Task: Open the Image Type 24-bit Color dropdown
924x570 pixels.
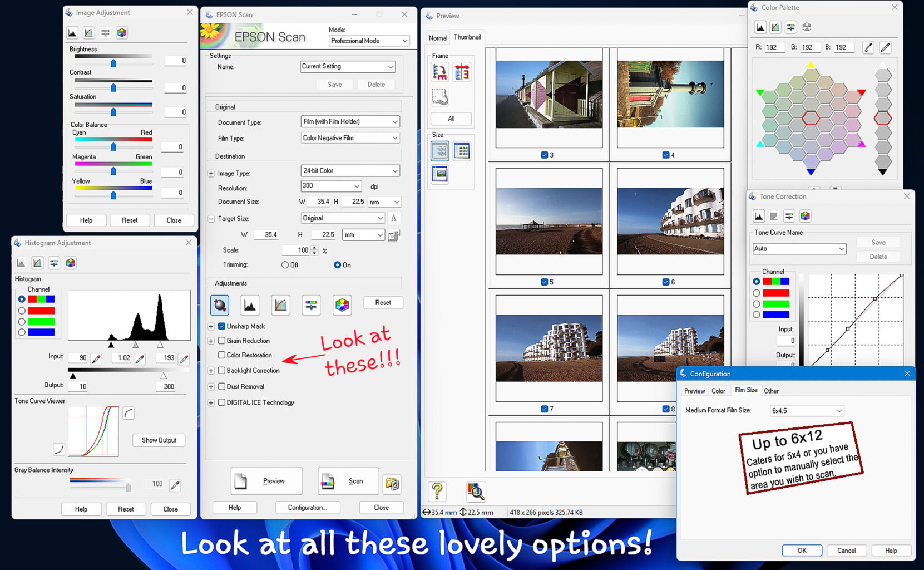Action: pyautogui.click(x=350, y=171)
